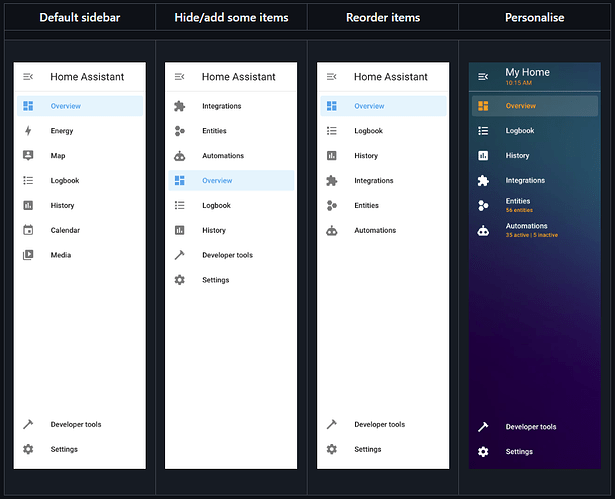The image size is (615, 499).
Task: Open Logbook label in the Hide/add sidebar
Action: point(217,205)
